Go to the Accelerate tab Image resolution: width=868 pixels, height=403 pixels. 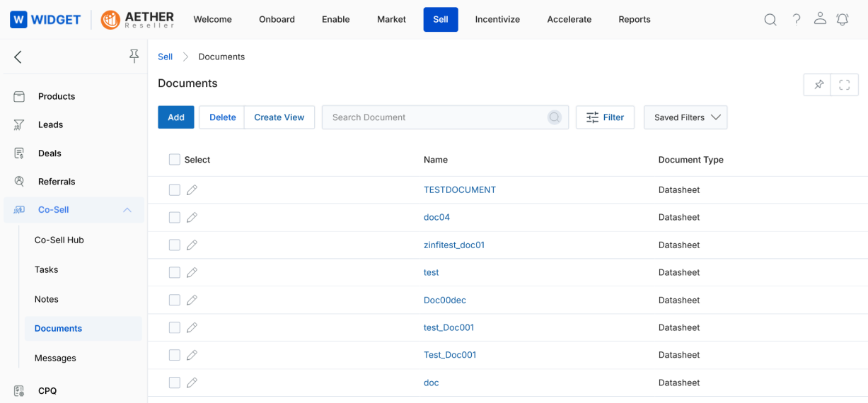pyautogui.click(x=569, y=19)
